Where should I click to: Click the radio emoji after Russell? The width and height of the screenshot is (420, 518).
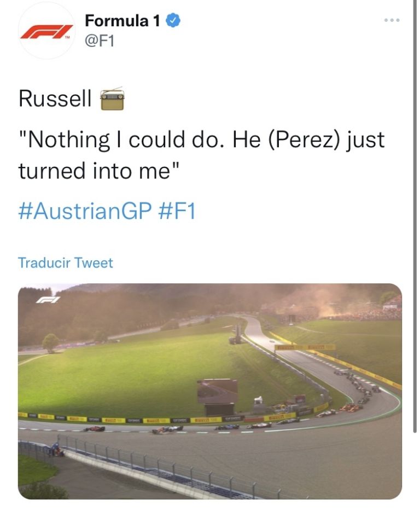point(112,99)
